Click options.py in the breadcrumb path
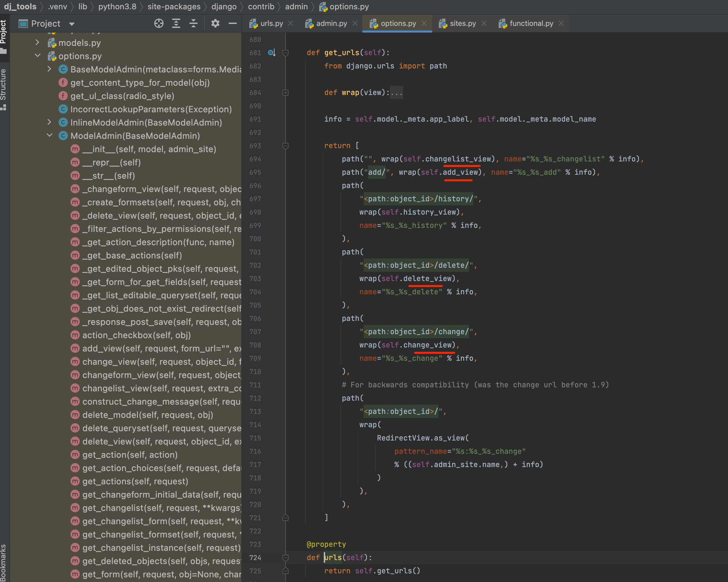Image resolution: width=728 pixels, height=582 pixels. pos(344,6)
